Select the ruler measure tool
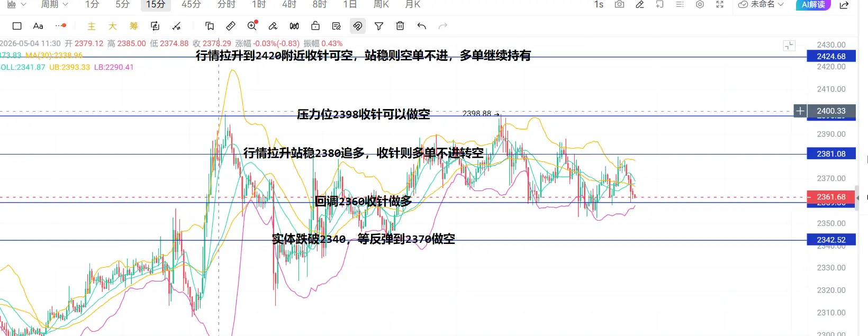 point(231,26)
